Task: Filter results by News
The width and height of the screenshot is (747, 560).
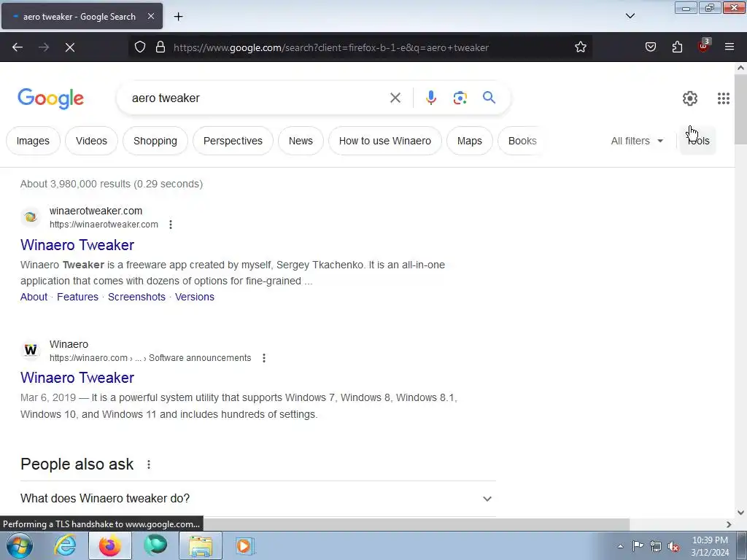Action: (301, 141)
